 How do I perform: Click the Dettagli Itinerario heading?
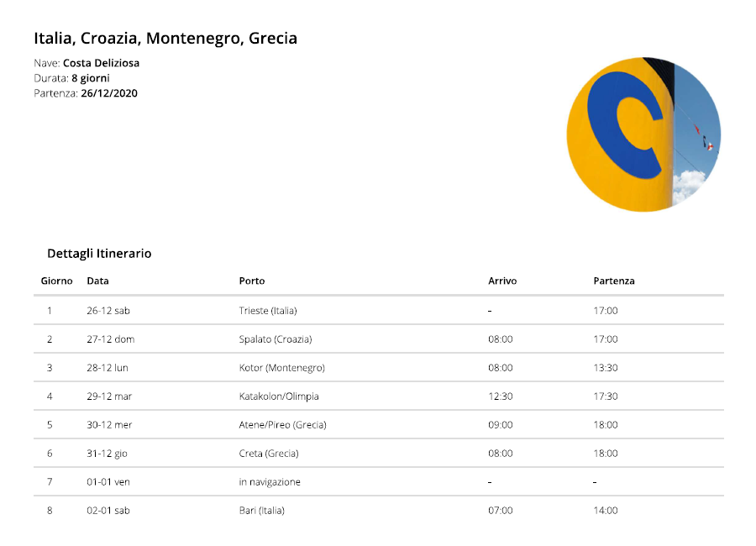click(99, 254)
